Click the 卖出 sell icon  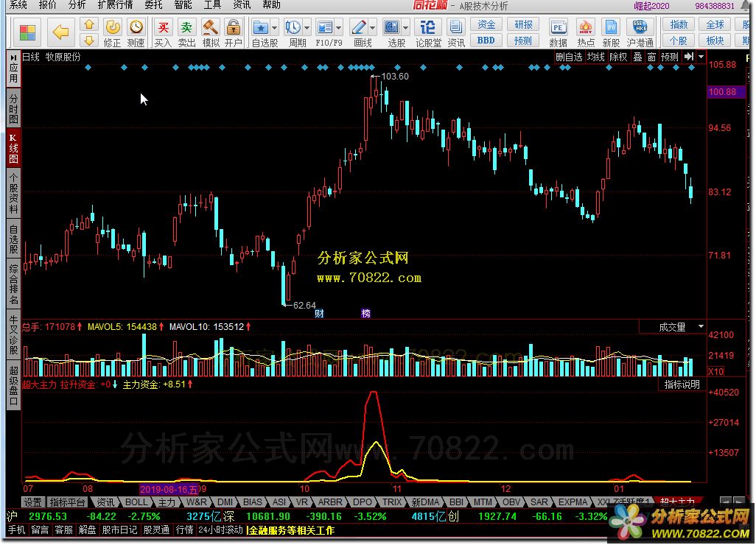186,32
